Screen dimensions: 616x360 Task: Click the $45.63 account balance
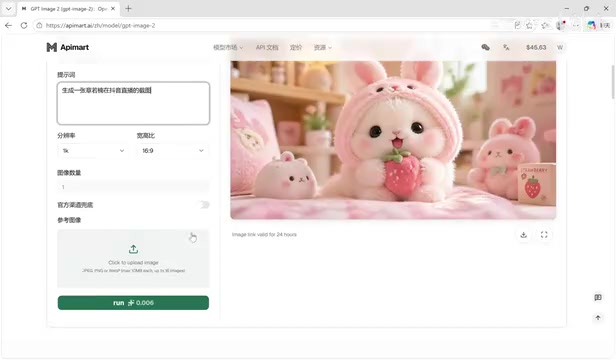point(536,47)
